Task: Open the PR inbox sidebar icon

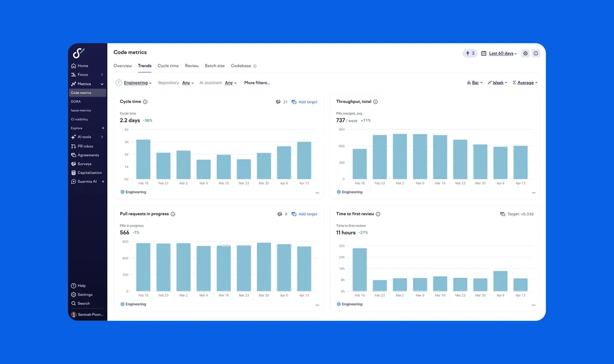Action: (73, 146)
